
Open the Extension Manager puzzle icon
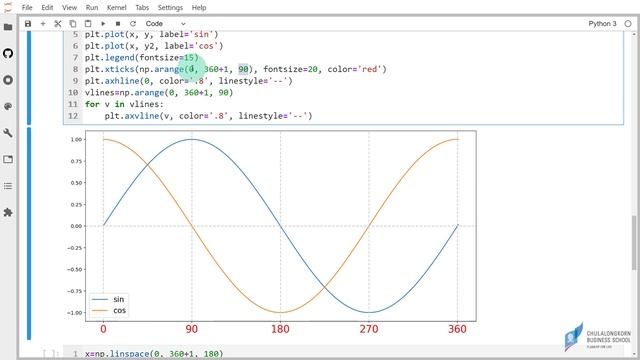point(8,212)
